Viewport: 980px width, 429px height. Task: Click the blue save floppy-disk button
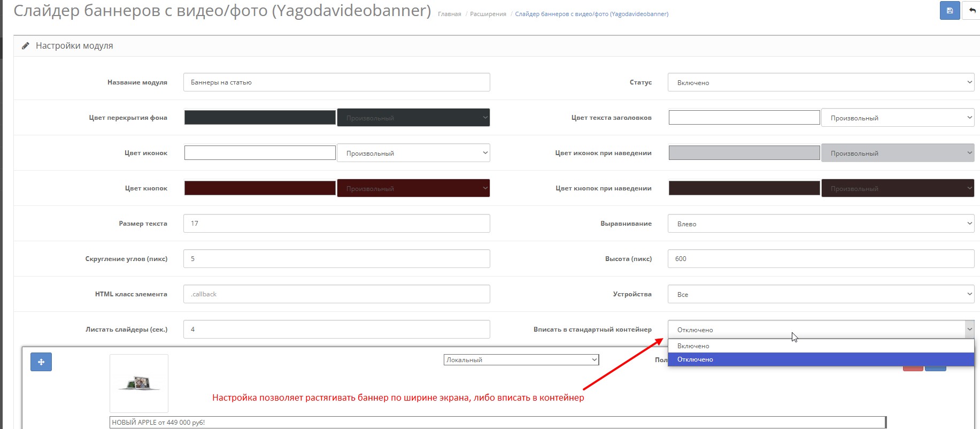click(x=950, y=11)
